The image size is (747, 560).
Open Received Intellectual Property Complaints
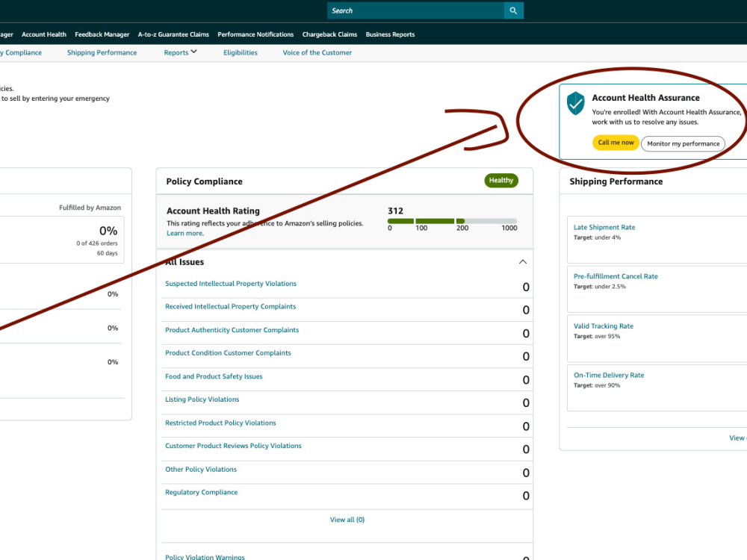point(231,306)
